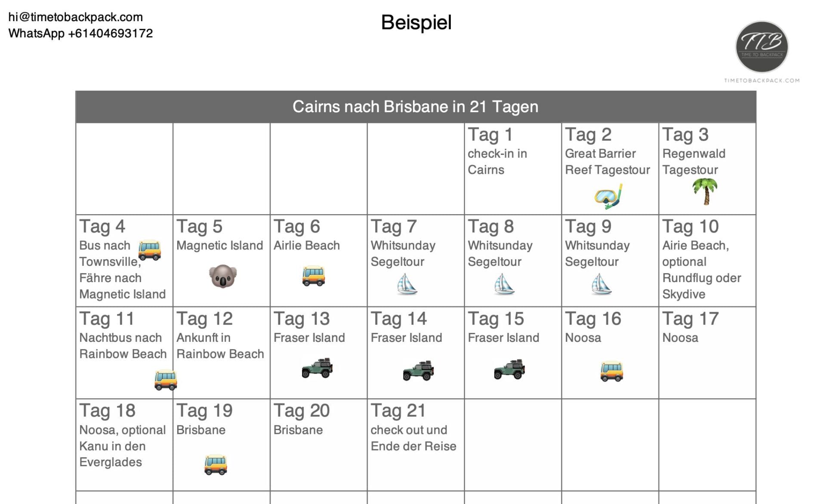The height and width of the screenshot is (504, 826).
Task: Click the palm tree icon in Tag 3
Action: pyautogui.click(x=705, y=191)
